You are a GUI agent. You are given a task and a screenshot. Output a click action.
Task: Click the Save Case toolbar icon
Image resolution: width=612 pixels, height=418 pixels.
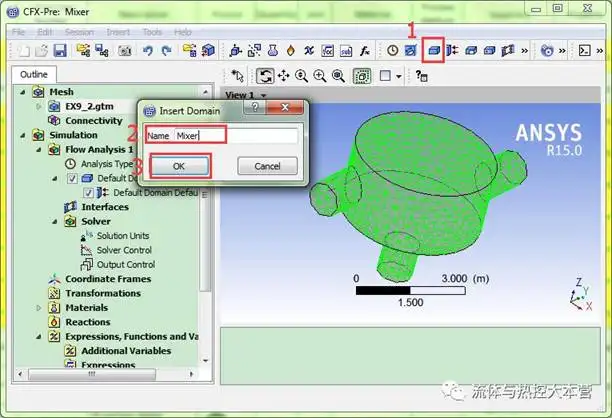(60, 50)
